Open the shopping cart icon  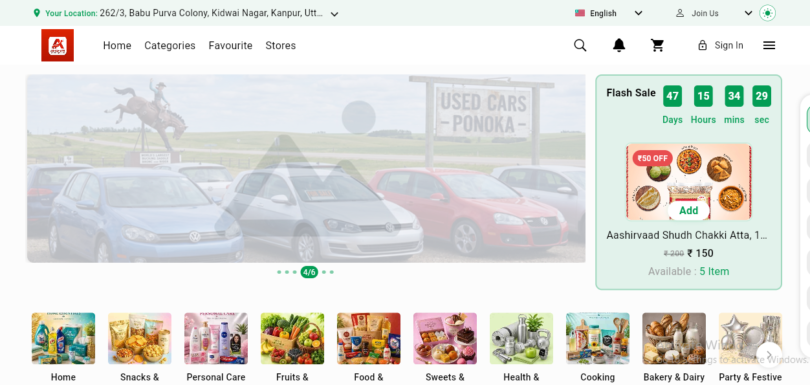(657, 45)
